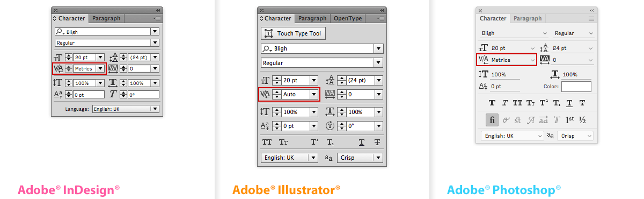
Task: Select the Character tab in Illustrator panel
Action: (276, 18)
